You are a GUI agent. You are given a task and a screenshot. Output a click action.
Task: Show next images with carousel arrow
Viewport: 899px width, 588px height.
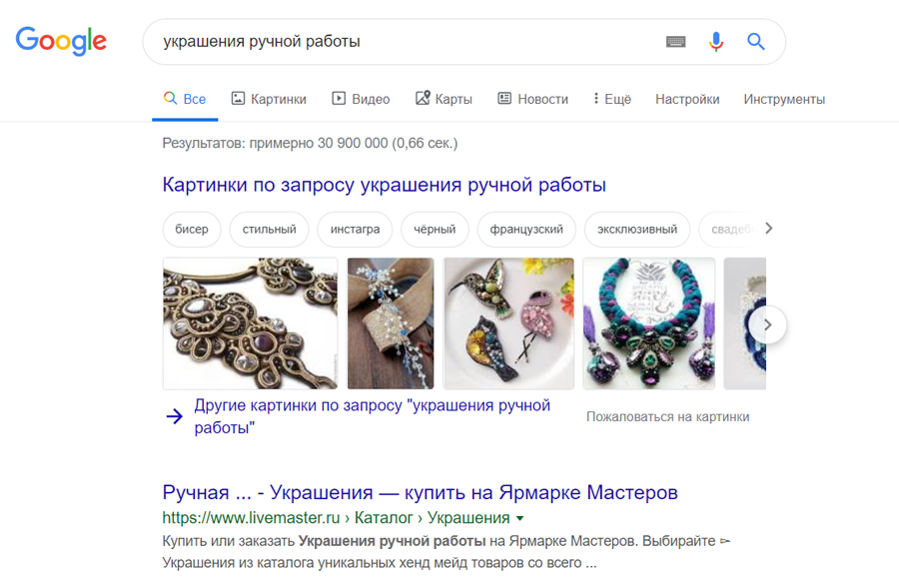[767, 324]
